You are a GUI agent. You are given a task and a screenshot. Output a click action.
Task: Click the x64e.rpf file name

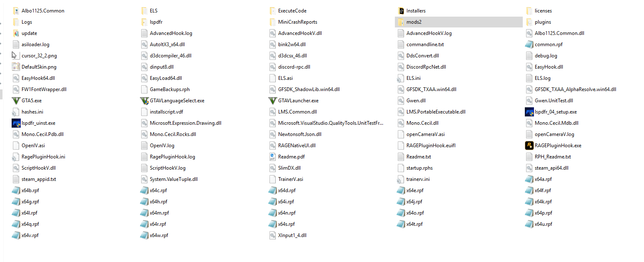pyautogui.click(x=415, y=190)
